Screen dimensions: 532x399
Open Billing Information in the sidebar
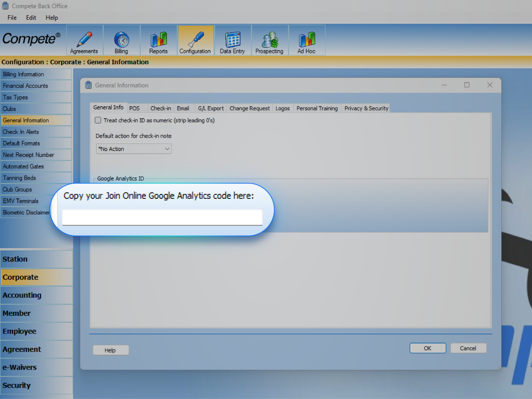pyautogui.click(x=36, y=74)
